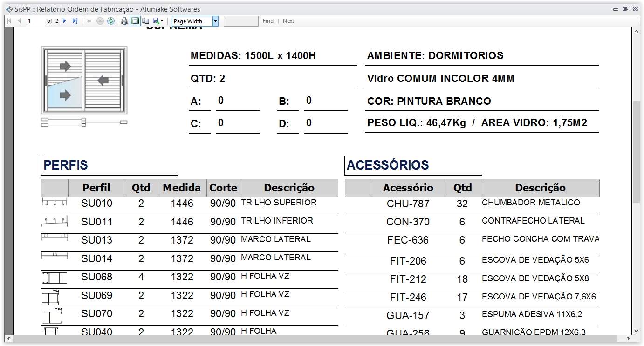Click Vidro COMUM INCOLOR 4MM text
Viewport: 644px width, 346px height.
[x=441, y=78]
